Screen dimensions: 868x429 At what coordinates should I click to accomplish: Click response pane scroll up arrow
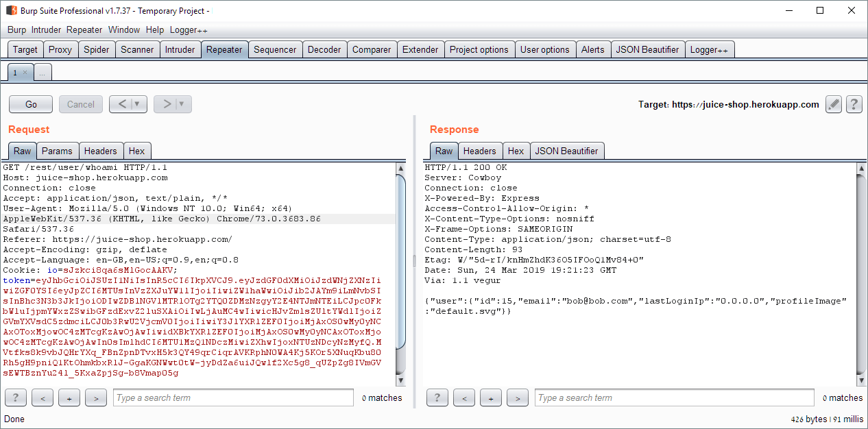point(861,169)
